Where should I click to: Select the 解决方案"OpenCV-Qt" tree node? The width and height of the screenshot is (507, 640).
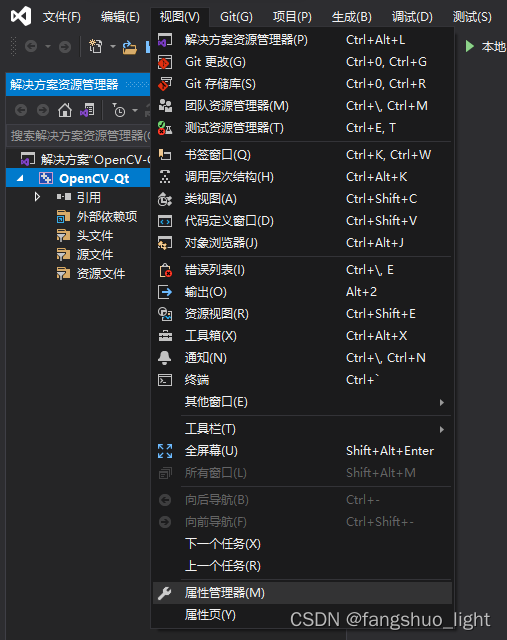point(86,160)
